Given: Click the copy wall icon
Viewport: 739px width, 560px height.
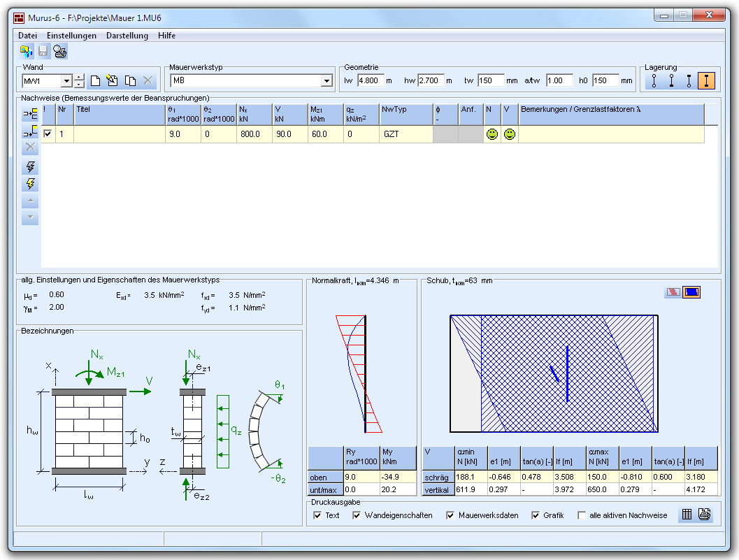Looking at the screenshot, I should pyautogui.click(x=130, y=81).
